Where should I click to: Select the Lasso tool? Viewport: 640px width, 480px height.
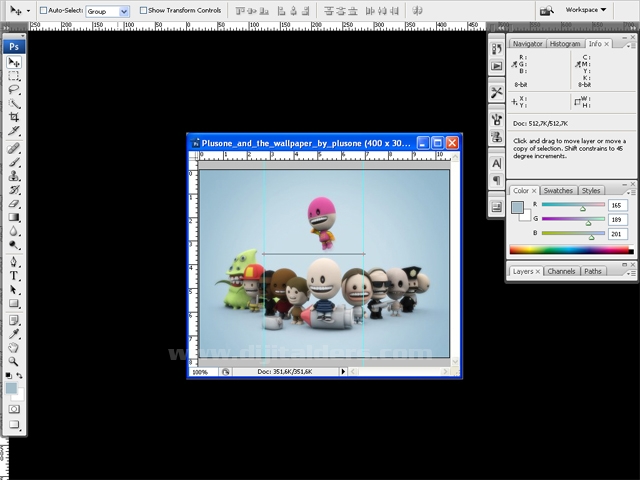point(14,90)
